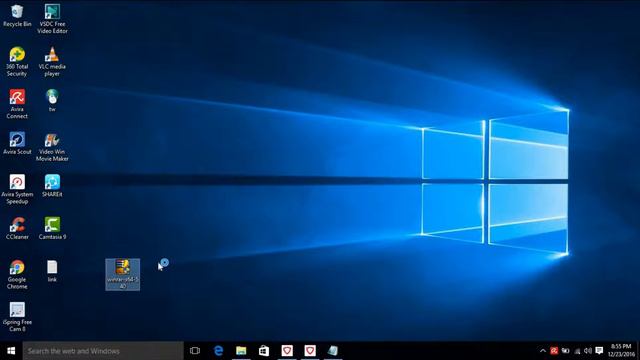The width and height of the screenshot is (640, 360).
Task: Launch Microsoft Edge from the taskbar
Action: click(x=218, y=351)
